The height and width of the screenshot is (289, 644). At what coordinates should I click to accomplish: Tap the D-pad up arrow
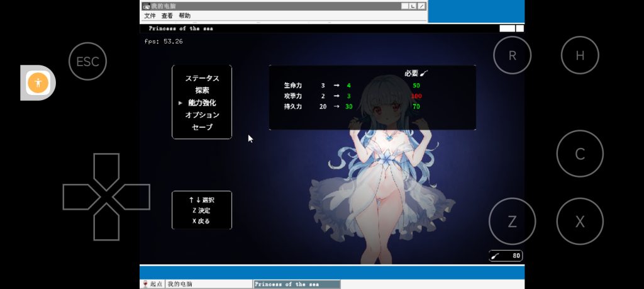(x=106, y=171)
